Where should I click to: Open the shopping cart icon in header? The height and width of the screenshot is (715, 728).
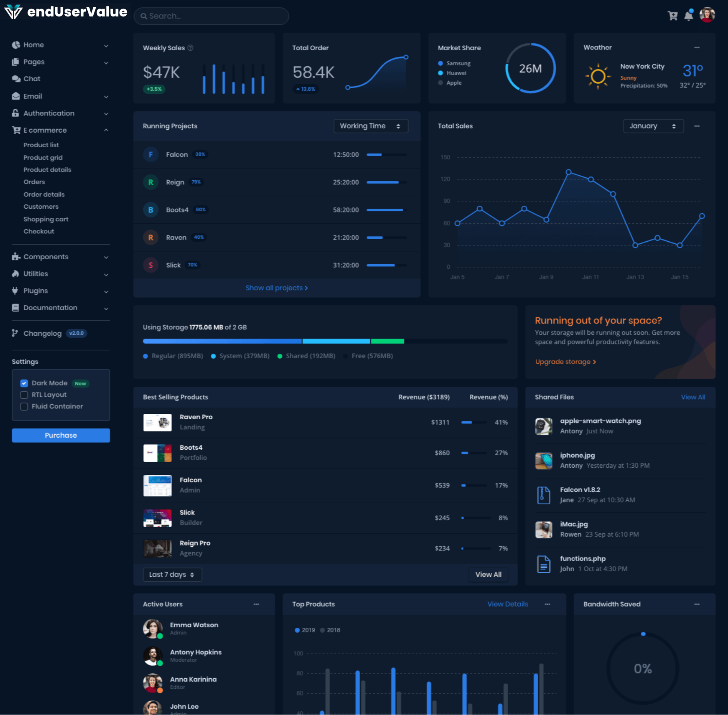pyautogui.click(x=673, y=16)
